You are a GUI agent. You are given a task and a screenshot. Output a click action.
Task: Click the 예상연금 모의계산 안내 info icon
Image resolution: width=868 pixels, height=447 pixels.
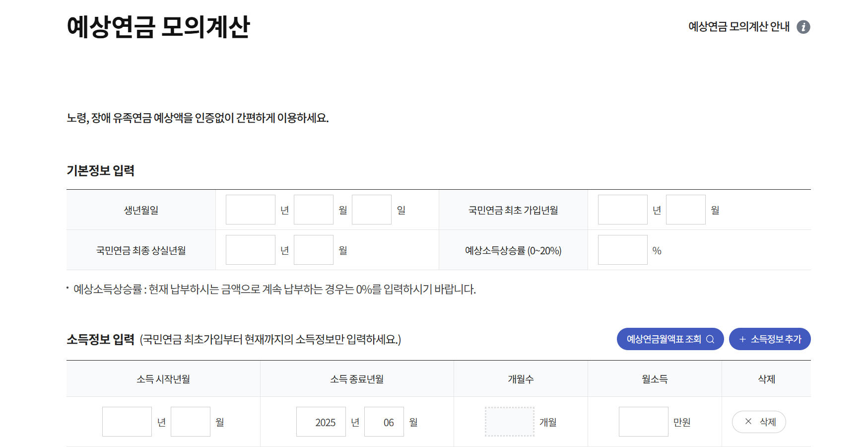(x=804, y=27)
